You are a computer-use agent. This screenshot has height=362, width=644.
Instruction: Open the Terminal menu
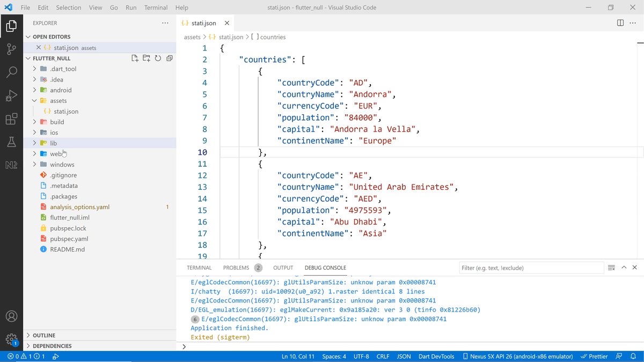pyautogui.click(x=156, y=8)
